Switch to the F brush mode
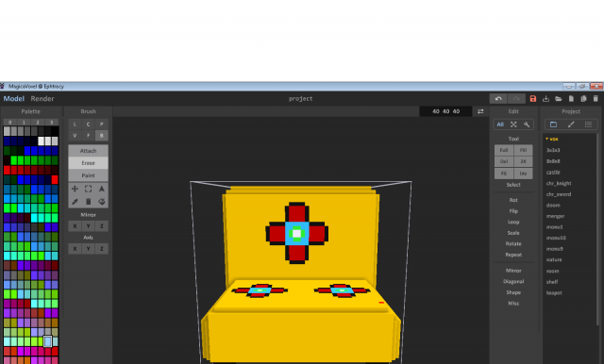This screenshot has height=364, width=604. click(88, 136)
